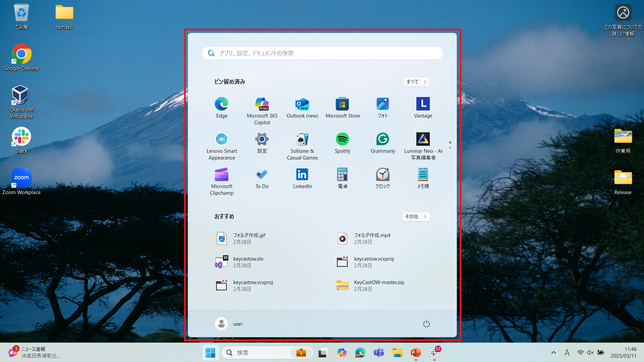Select tamako folder on desktop
This screenshot has height=362, width=644.
tap(64, 17)
